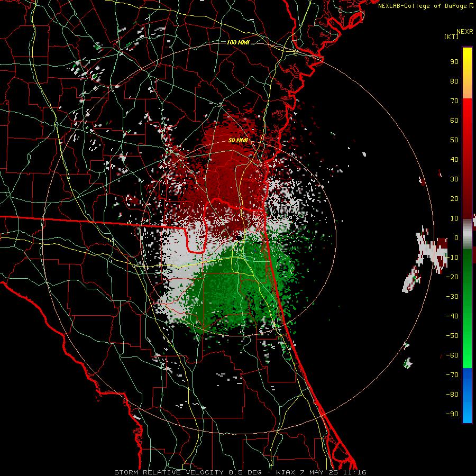Click the -80 value on the velocity scale
The height and width of the screenshot is (476, 476).
click(452, 395)
